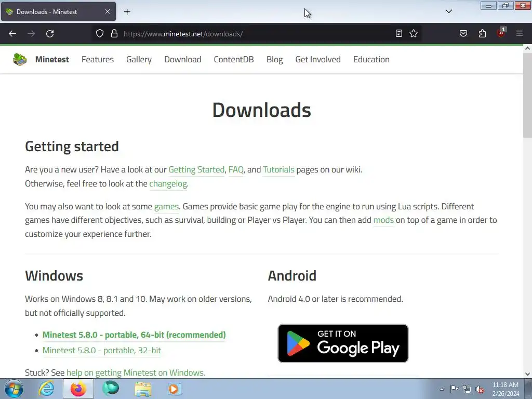Open Firefox hamburger application menu
The image size is (532, 399).
(520, 33)
